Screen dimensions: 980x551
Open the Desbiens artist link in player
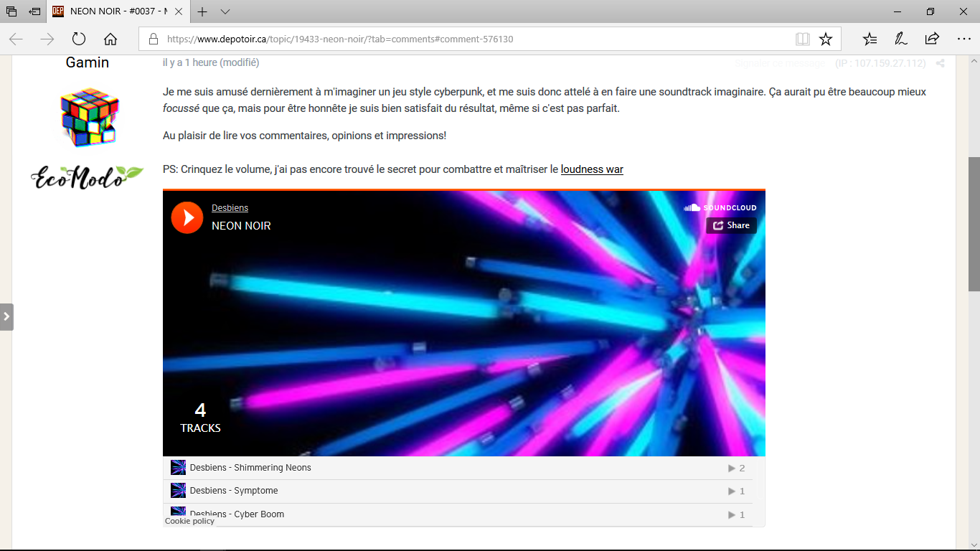point(230,208)
